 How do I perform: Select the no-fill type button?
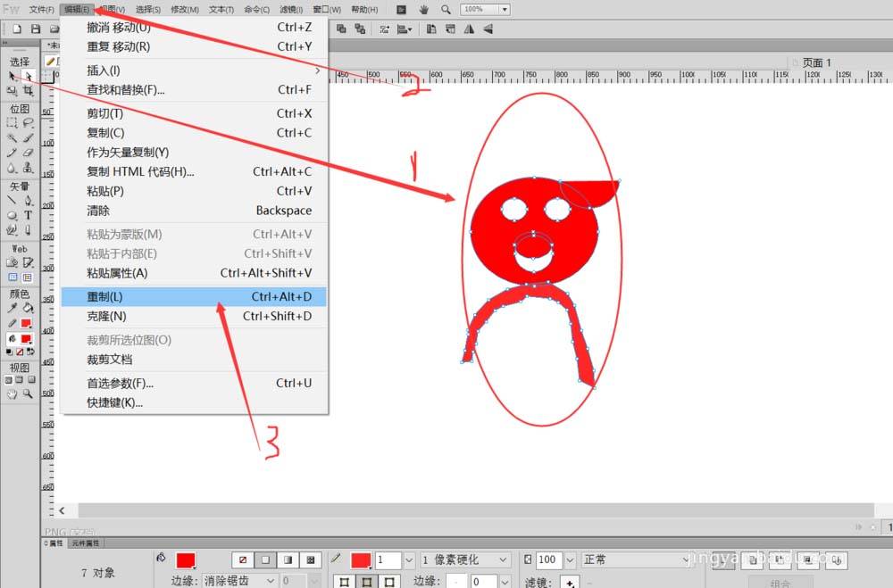click(241, 560)
